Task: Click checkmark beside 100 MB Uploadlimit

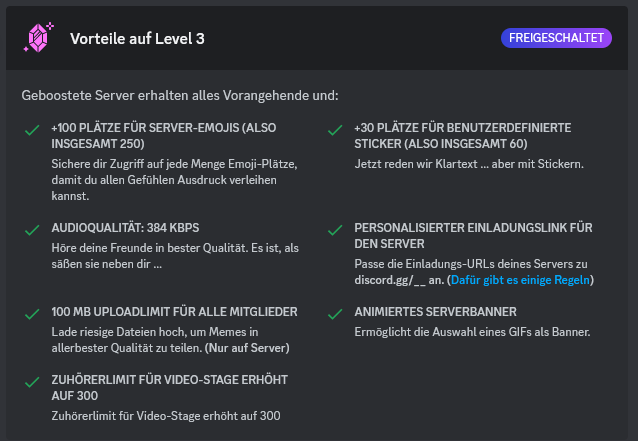Action: point(32,313)
